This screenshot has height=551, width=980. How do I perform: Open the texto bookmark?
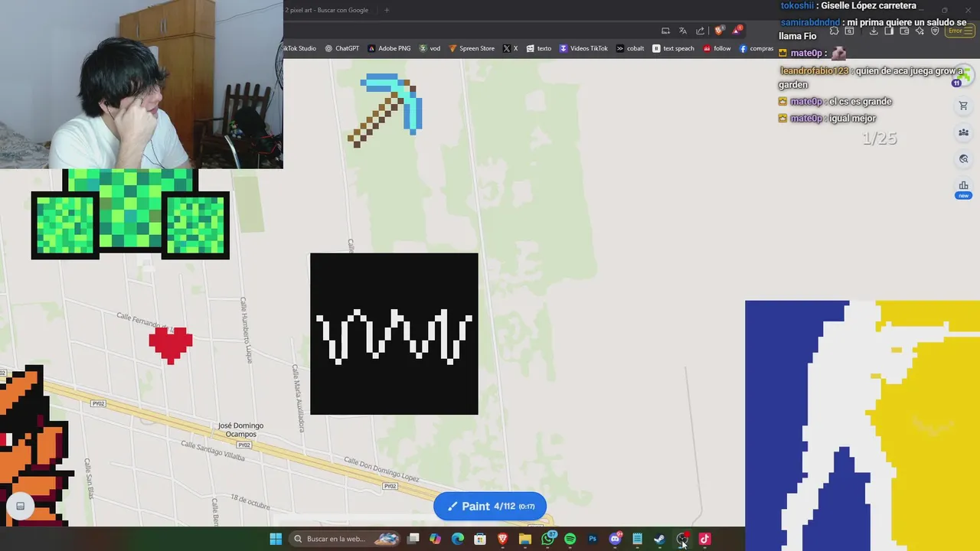pyautogui.click(x=538, y=48)
